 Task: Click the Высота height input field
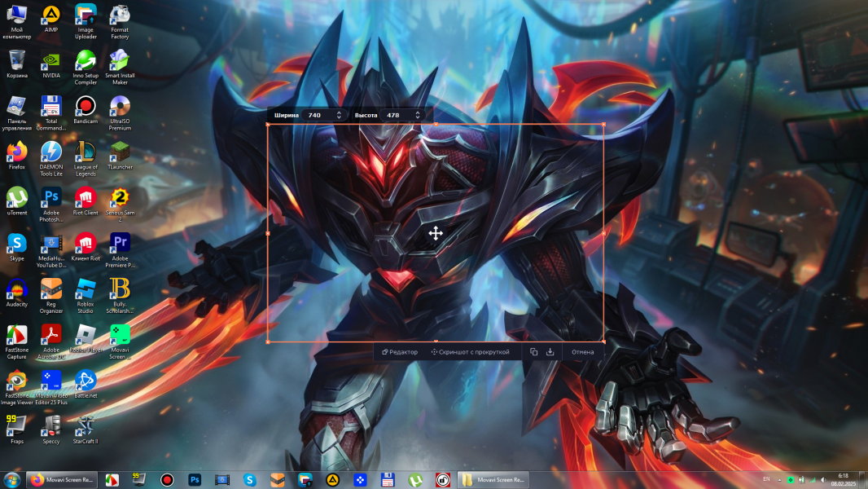398,115
